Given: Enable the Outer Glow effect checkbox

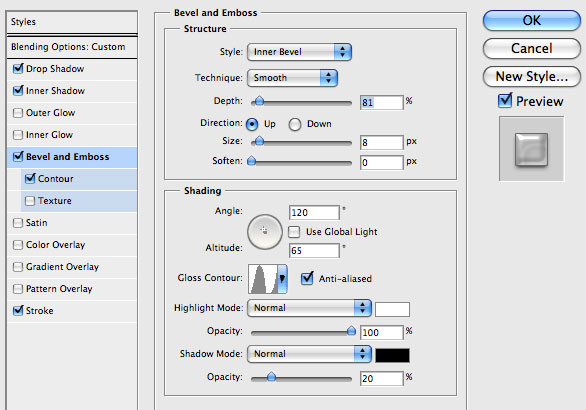Looking at the screenshot, I should (18, 113).
